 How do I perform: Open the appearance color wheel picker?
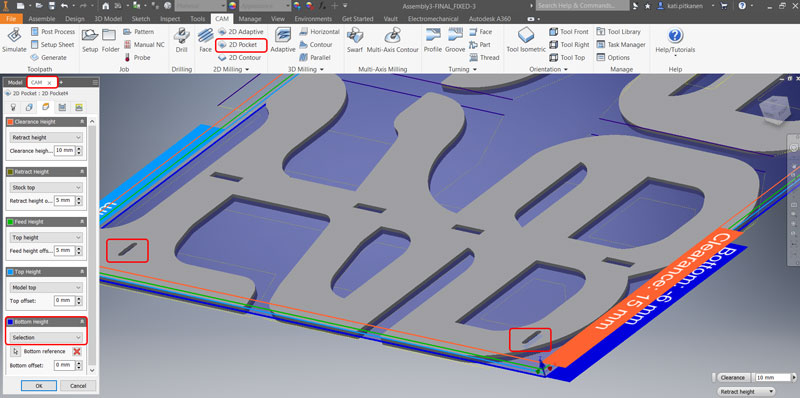tap(233, 6)
